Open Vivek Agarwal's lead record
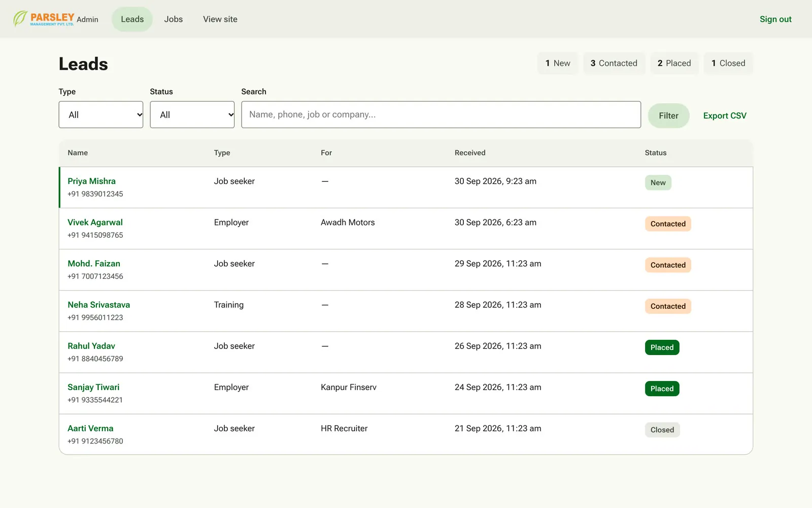812x508 pixels. 95,223
